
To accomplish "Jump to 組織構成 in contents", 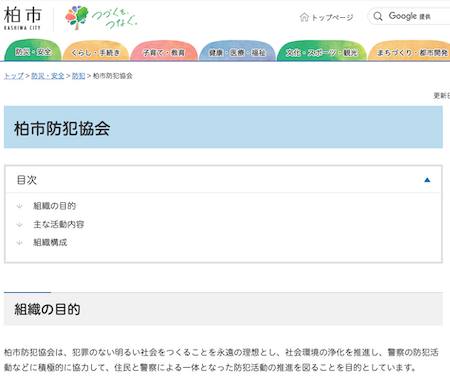I will (x=50, y=242).
